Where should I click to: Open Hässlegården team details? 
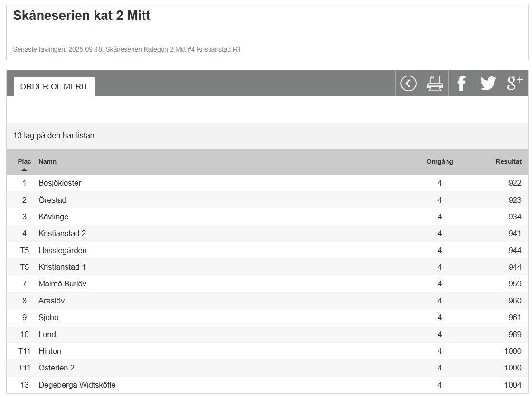tap(63, 250)
